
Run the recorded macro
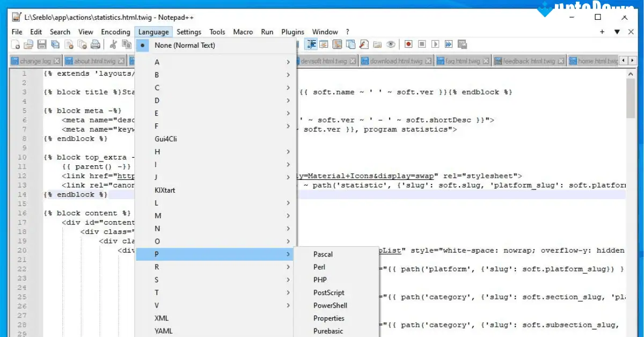pos(436,44)
